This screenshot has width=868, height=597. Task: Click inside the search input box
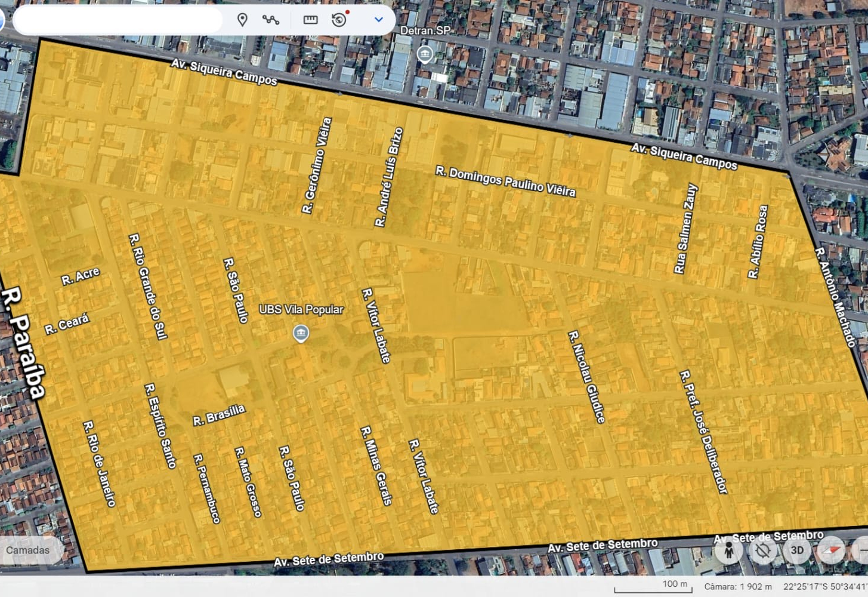(x=118, y=20)
